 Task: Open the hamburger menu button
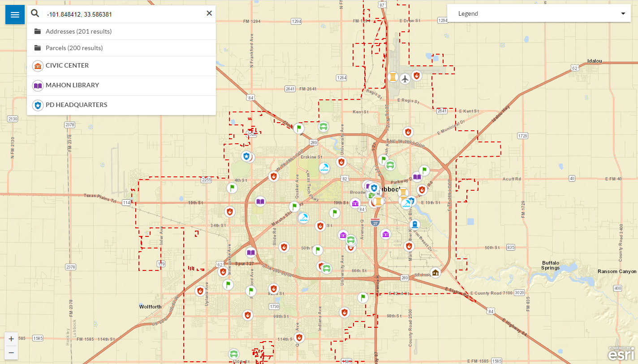(15, 15)
